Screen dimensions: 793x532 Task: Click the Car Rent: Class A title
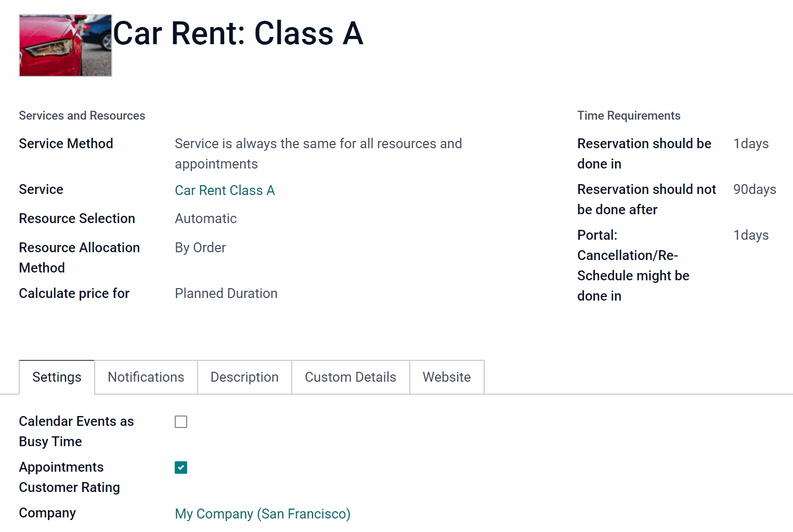(x=238, y=33)
